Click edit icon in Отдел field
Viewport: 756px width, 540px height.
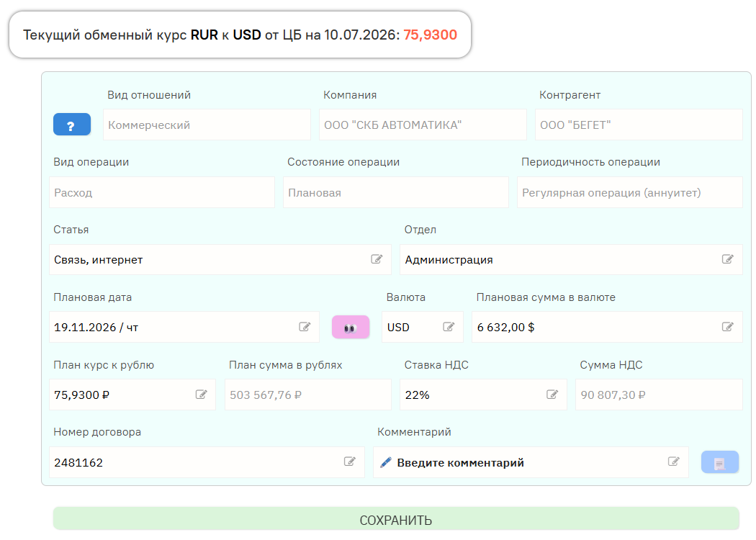pyautogui.click(x=727, y=259)
